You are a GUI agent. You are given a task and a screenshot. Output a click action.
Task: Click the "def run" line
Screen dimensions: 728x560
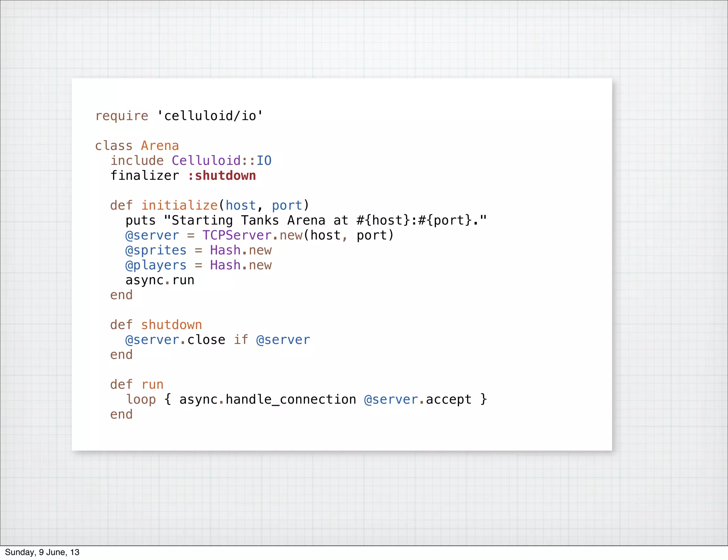click(137, 384)
